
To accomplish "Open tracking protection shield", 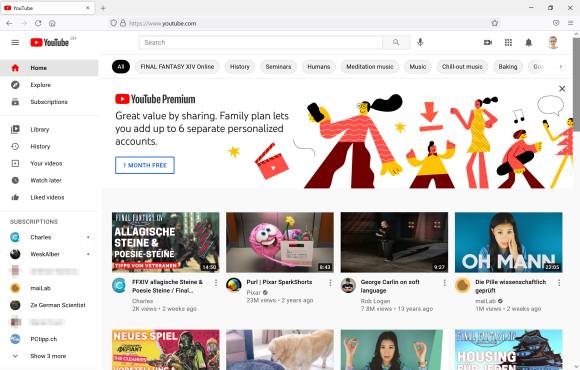I will pyautogui.click(x=114, y=23).
